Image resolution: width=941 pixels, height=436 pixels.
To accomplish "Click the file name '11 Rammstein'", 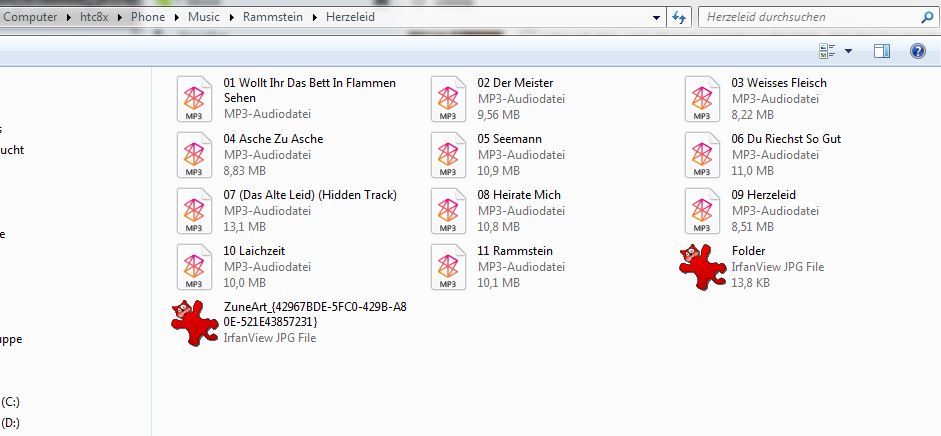I will tap(515, 251).
